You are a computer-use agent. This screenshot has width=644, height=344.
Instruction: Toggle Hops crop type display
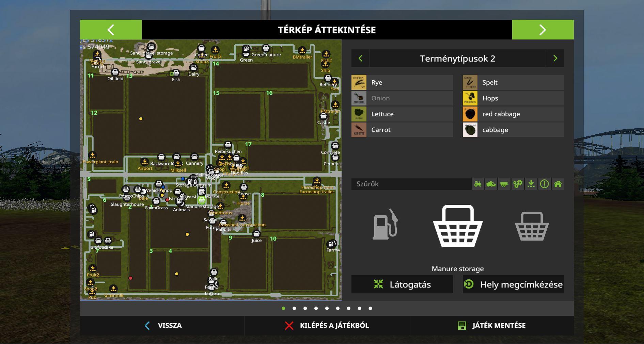(x=513, y=98)
